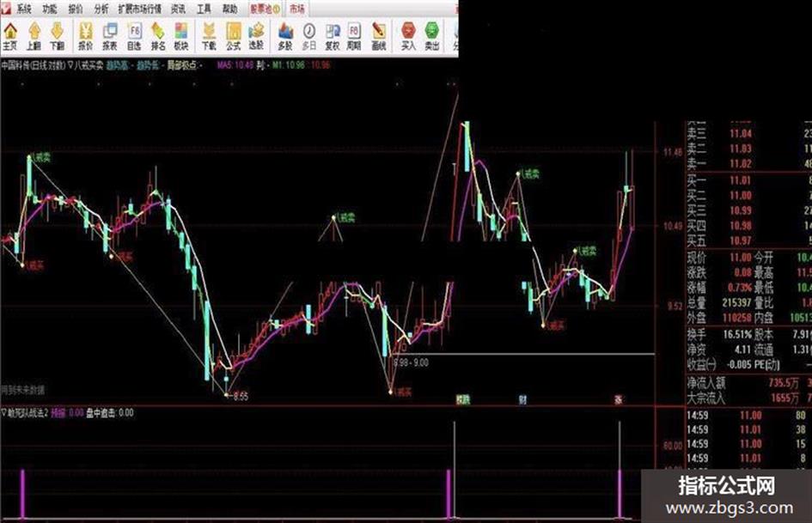Toggle the 复权 price adjustment icon
Screen dimensions: 812x523
(332, 37)
